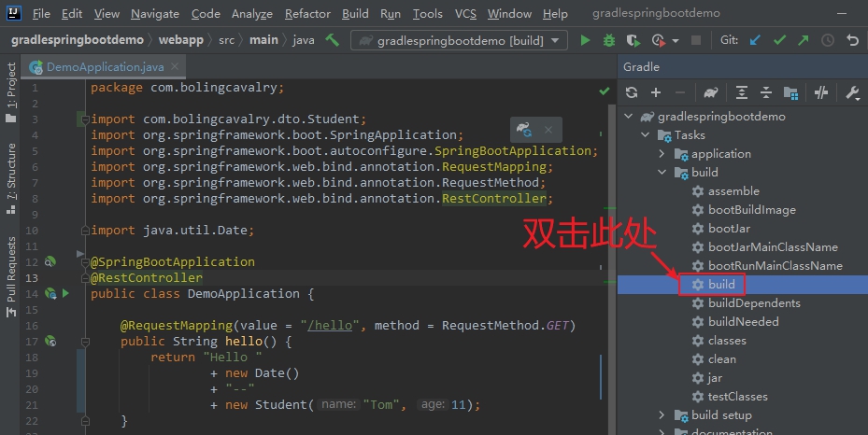Select the buildDependents Gradle task
Viewport: 868px width, 435px height.
coord(754,302)
